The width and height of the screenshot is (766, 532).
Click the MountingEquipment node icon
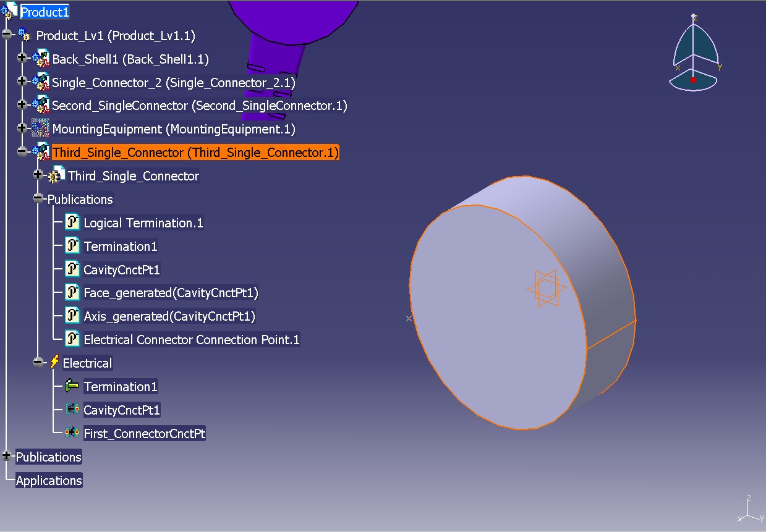(x=41, y=129)
